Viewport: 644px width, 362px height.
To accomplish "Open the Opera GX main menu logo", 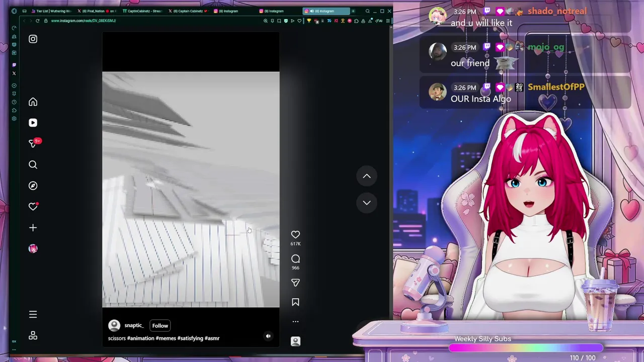I will pyautogui.click(x=14, y=11).
